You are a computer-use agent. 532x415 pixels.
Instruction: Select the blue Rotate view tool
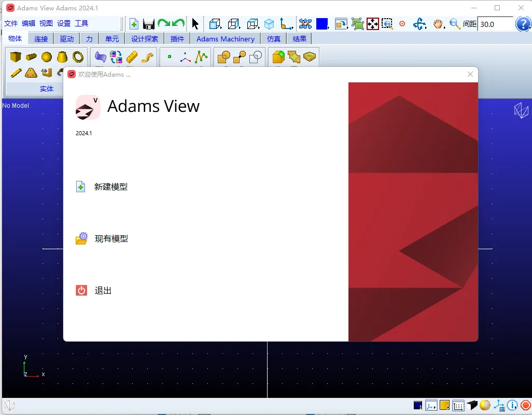419,24
